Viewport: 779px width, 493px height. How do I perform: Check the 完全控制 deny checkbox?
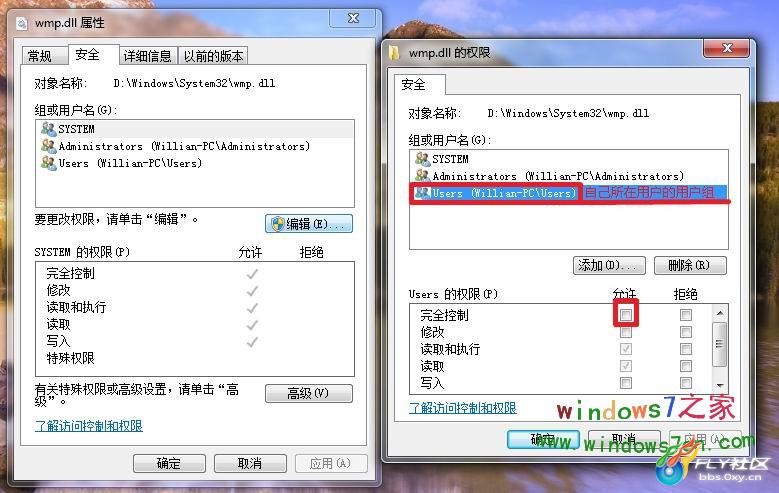686,315
